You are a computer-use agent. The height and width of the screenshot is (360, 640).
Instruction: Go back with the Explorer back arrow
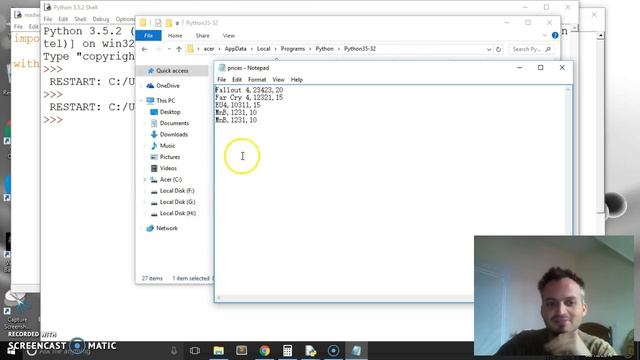(144, 49)
